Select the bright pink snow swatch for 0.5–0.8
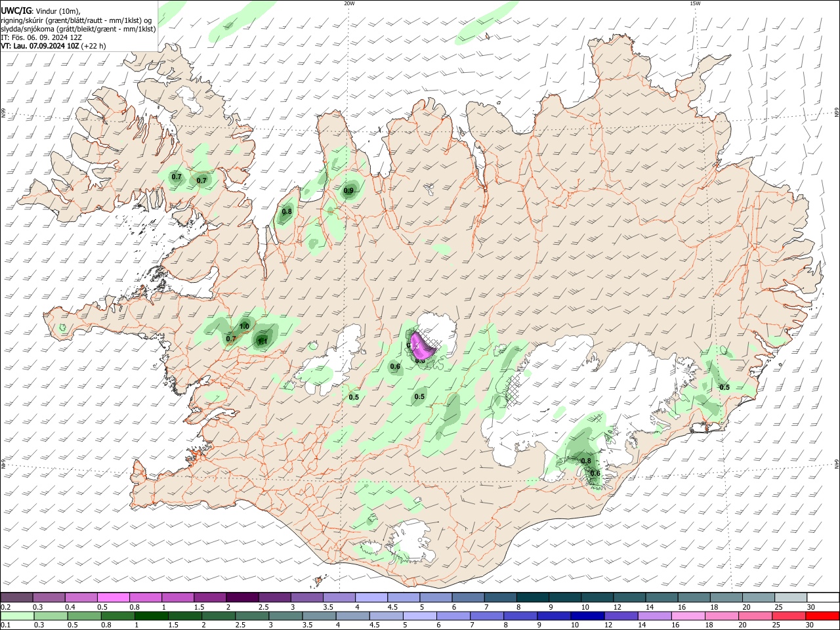840x630 pixels. [114, 597]
